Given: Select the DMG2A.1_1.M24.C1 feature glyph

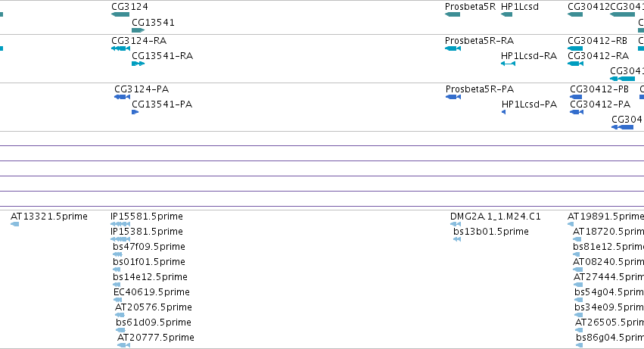Looking at the screenshot, I should 456,224.
